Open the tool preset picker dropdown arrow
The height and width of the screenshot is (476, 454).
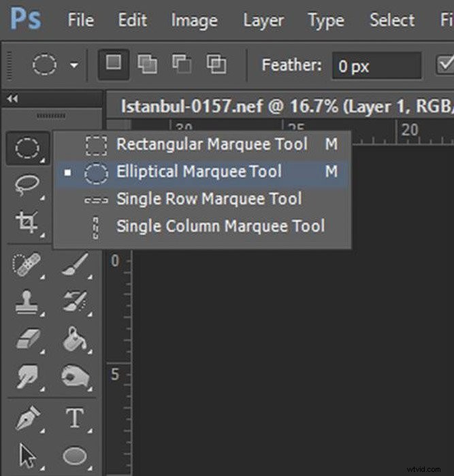coord(74,65)
